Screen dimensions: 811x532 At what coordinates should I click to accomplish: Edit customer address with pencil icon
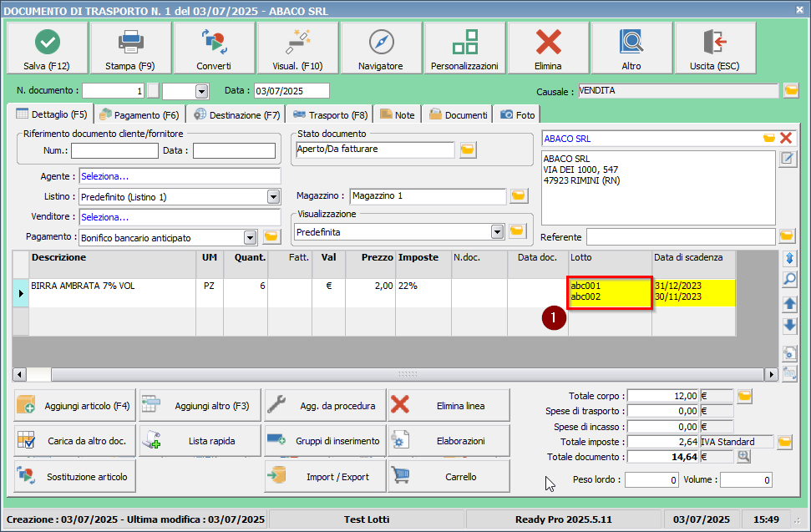point(788,160)
